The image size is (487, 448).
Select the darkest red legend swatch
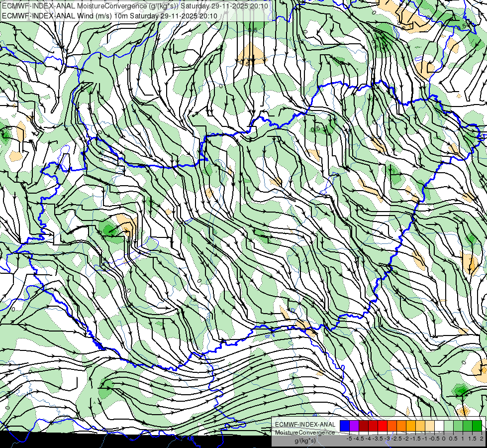point(364,426)
